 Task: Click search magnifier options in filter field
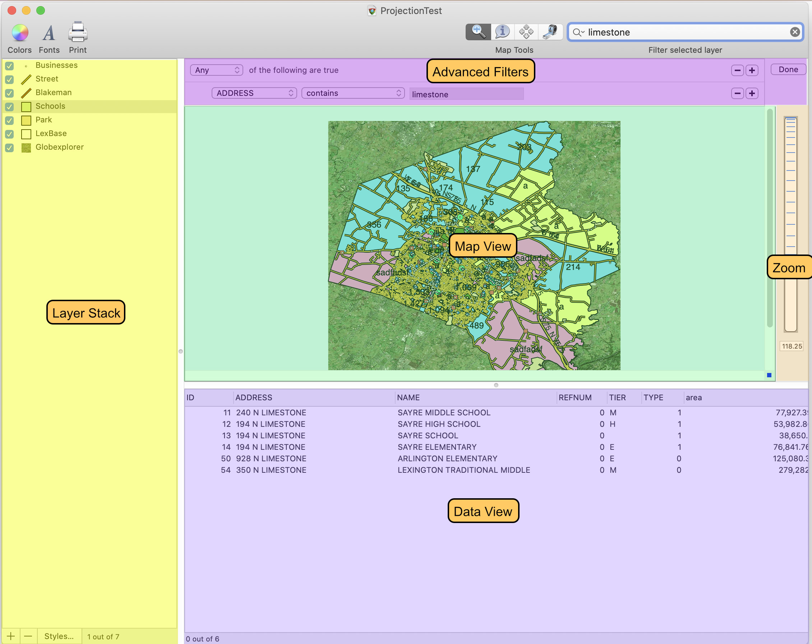coord(578,32)
